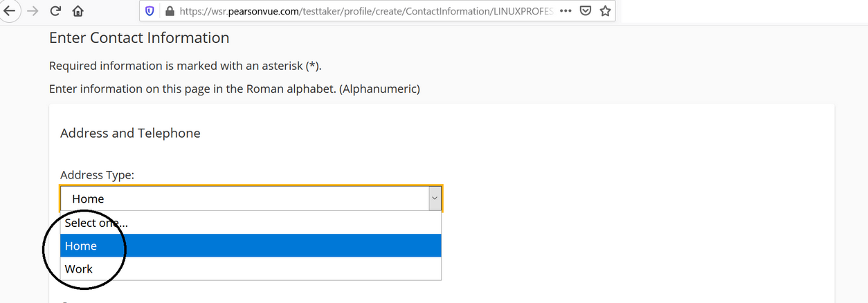This screenshot has width=868, height=303.
Task: Pick Work as the address type
Action: pos(251,268)
